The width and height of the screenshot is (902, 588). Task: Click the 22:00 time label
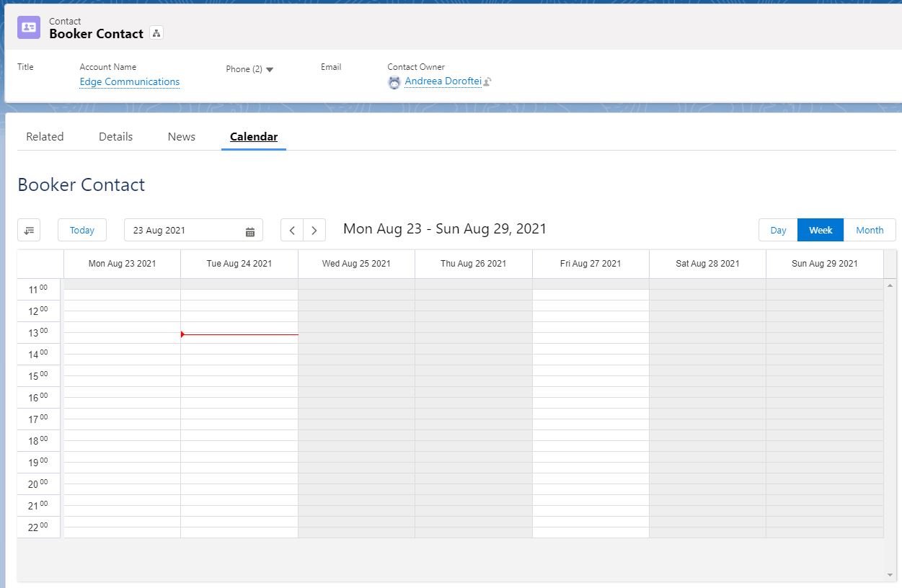pos(38,527)
